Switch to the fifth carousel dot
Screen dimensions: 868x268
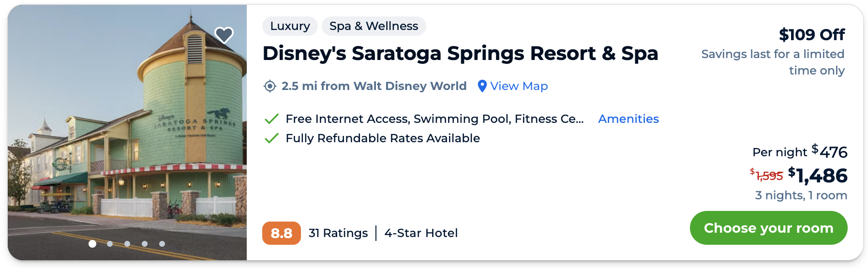[x=162, y=244]
